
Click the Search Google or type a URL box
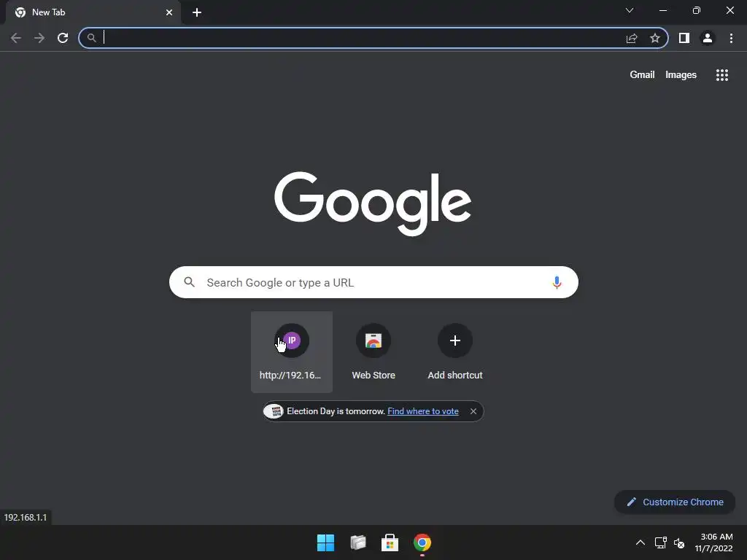tap(373, 282)
